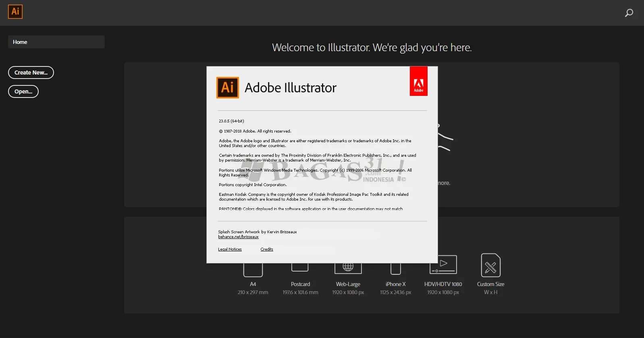Click the iPhone X preset label
Screen dimensions: 644x338
(396, 284)
